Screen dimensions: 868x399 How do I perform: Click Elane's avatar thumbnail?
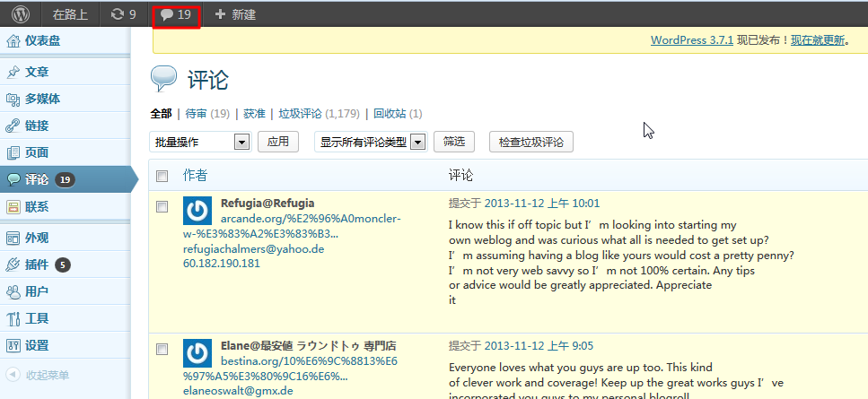[197, 353]
